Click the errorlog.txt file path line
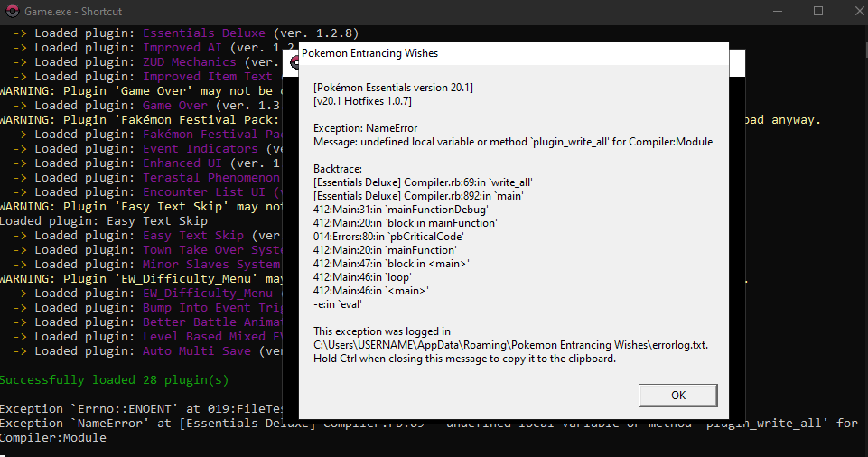The width and height of the screenshot is (868, 457). (x=510, y=345)
